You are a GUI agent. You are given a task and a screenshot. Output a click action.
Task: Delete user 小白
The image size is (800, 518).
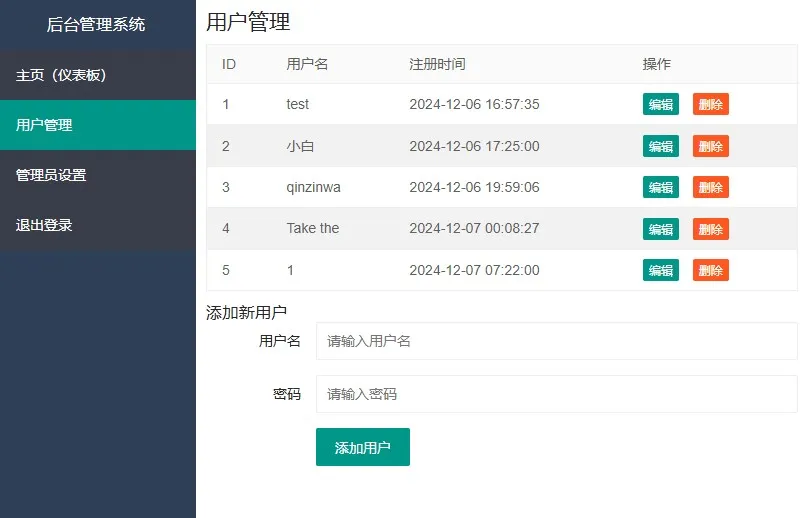pos(711,146)
